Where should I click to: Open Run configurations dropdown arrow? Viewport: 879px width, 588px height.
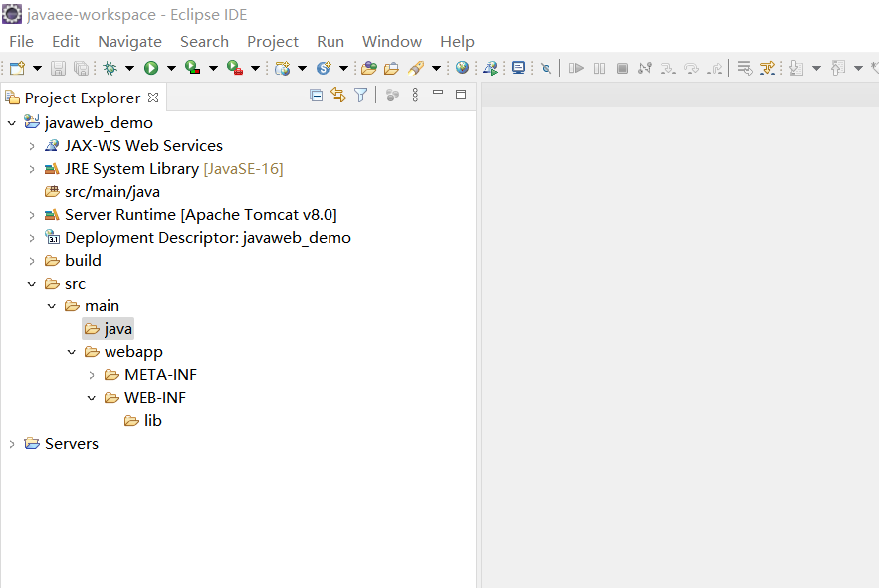(171, 69)
